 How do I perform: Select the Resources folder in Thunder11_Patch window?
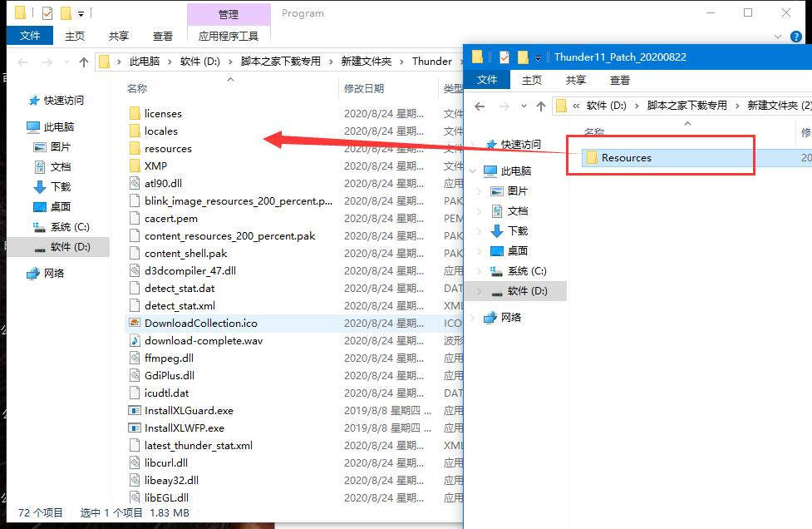point(626,157)
